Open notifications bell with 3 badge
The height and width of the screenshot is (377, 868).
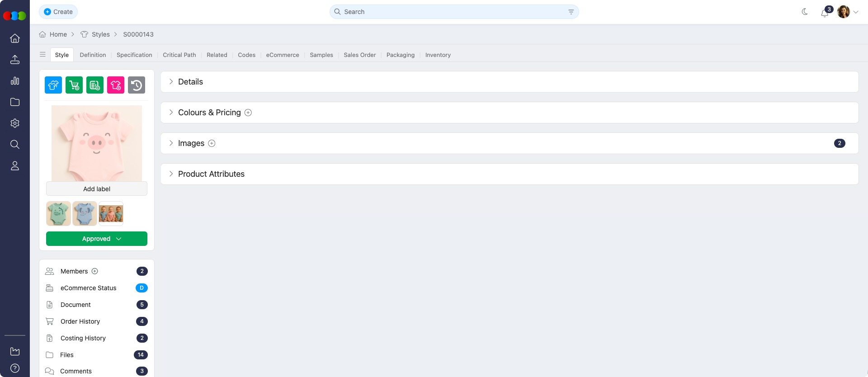[825, 13]
